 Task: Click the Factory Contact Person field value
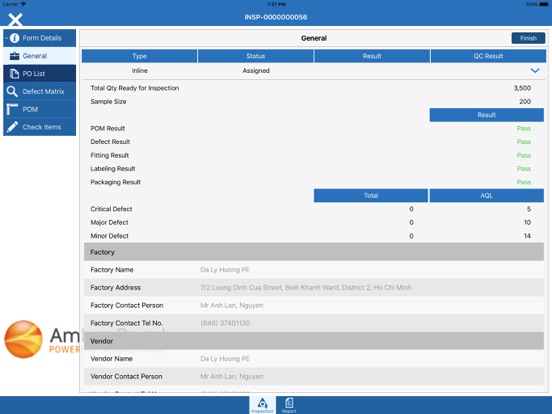(x=232, y=305)
